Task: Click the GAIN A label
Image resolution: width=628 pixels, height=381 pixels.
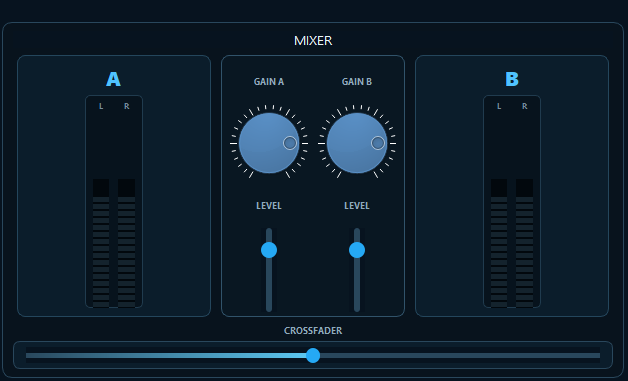Action: click(x=269, y=82)
